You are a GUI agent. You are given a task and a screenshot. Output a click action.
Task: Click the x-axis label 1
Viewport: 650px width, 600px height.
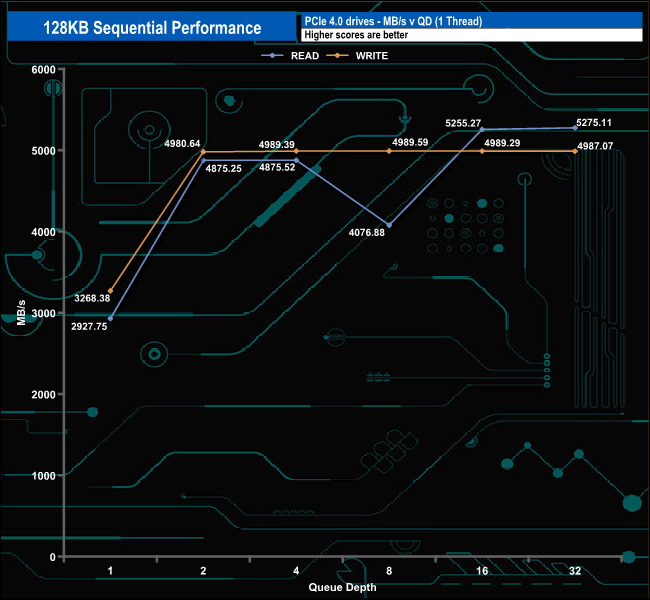(110, 571)
